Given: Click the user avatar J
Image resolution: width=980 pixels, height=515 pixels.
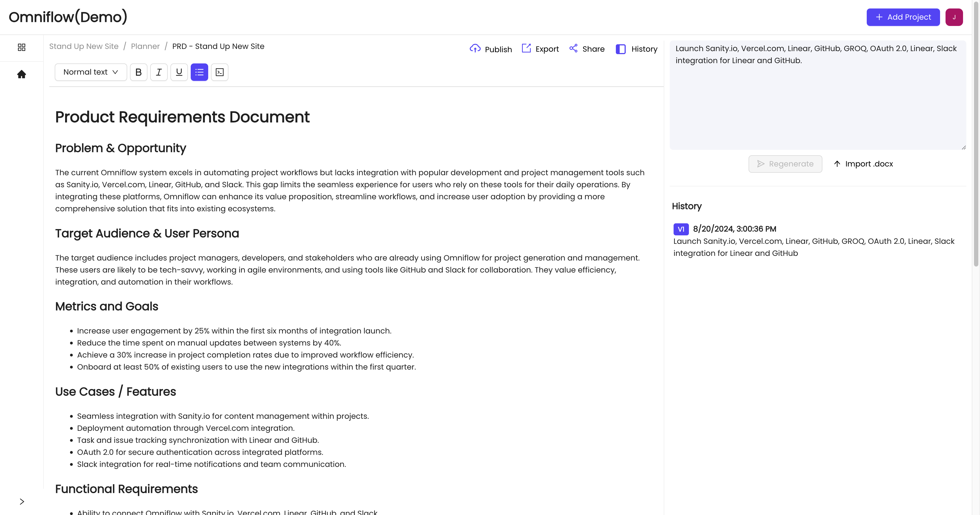Looking at the screenshot, I should pos(954,17).
